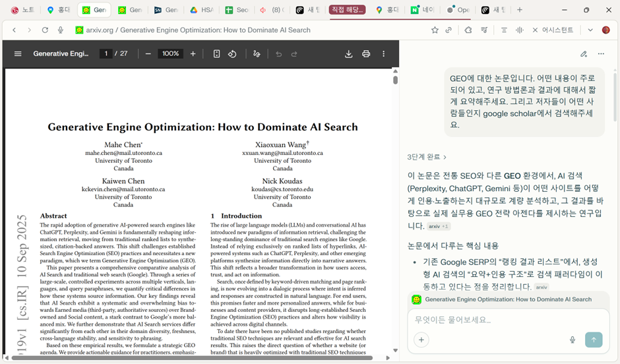
Task: Click the Generative Engi... PDF title
Action: point(61,54)
